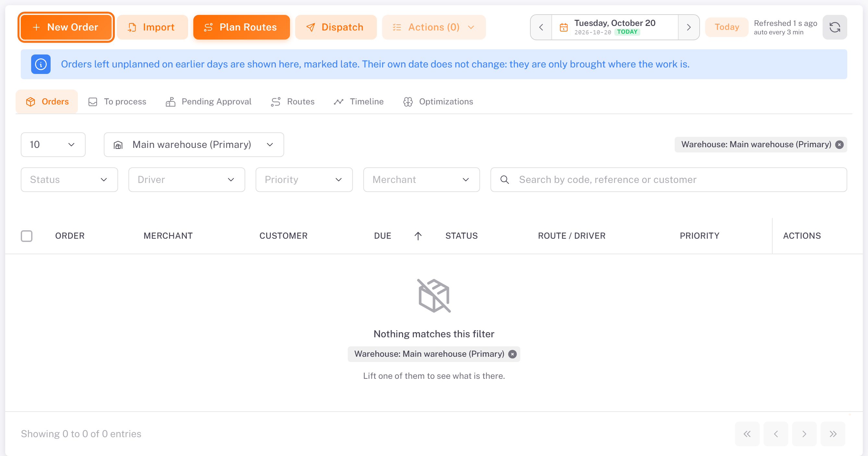This screenshot has width=868, height=456.
Task: Sort by the PRIORITY column header
Action: [x=699, y=236]
